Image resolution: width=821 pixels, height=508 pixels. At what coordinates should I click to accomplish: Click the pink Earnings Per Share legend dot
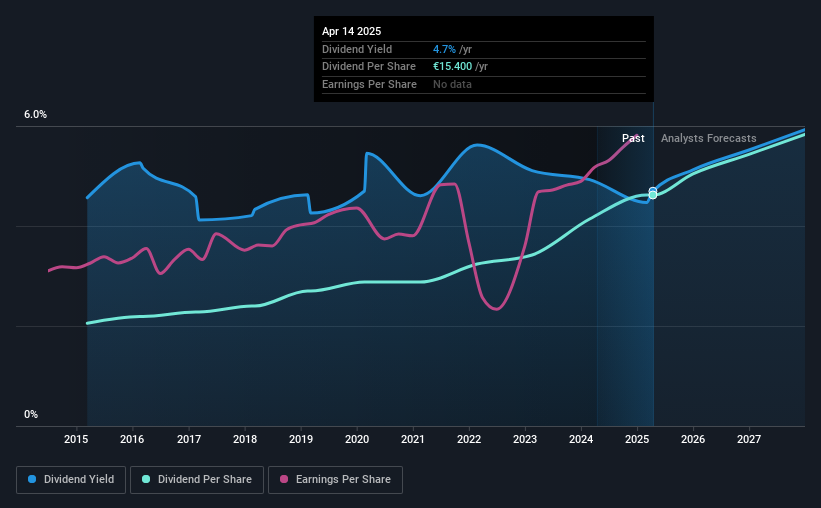click(284, 479)
